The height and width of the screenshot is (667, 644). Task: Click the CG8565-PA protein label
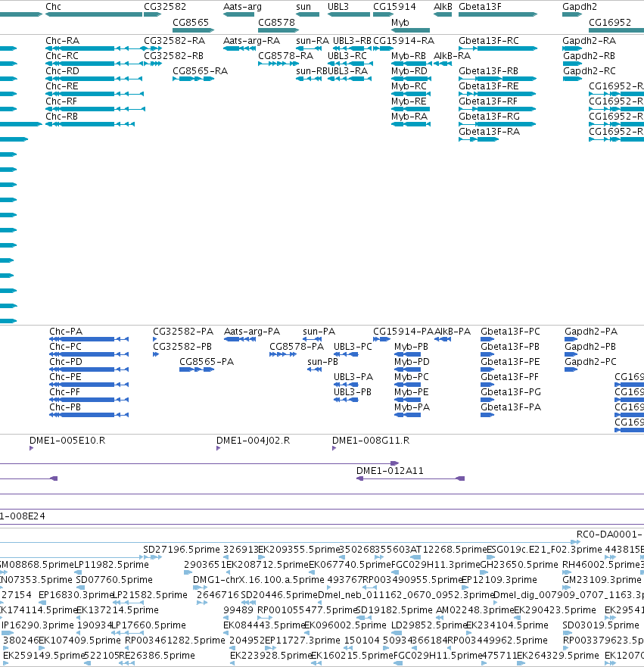pos(207,362)
